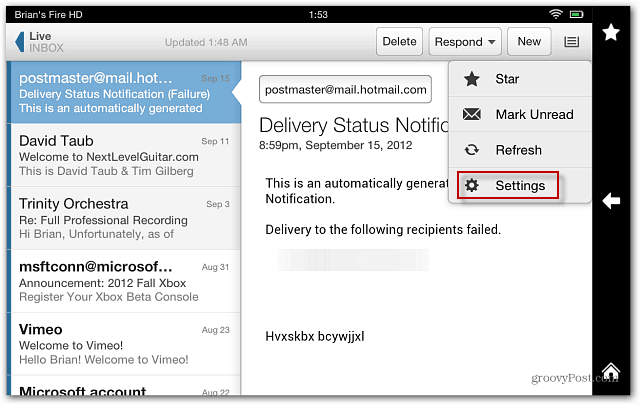Choose Star from the menu
640x405 pixels.
click(x=520, y=79)
